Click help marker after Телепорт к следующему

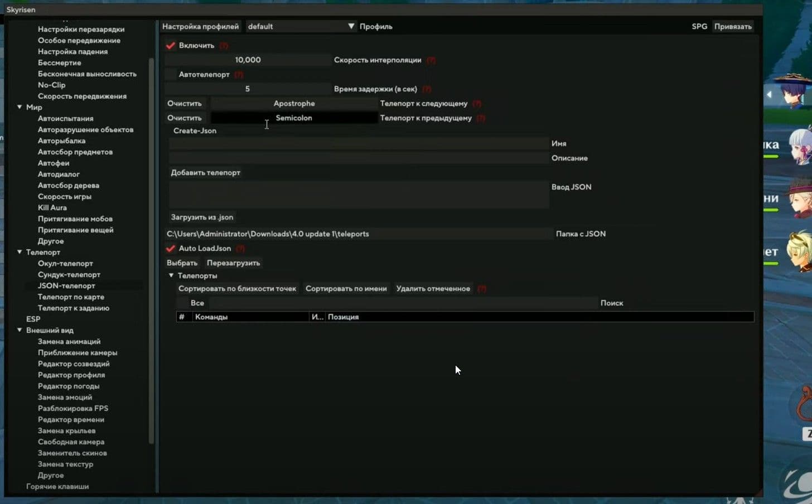477,104
